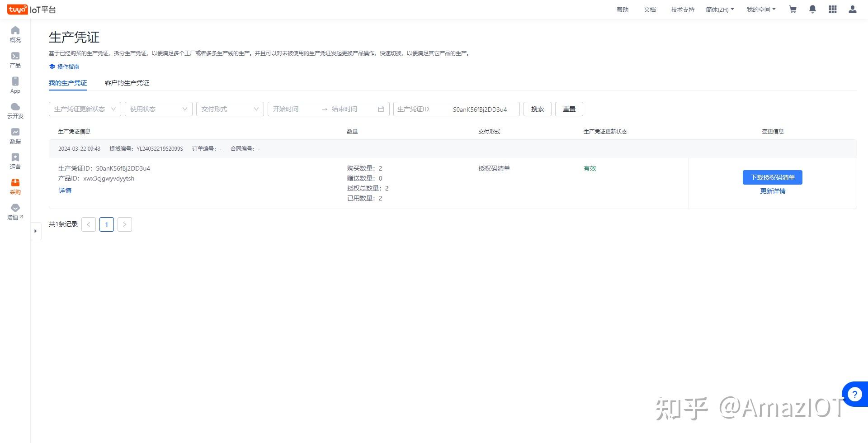Open the 数据 data panel icon

15,135
